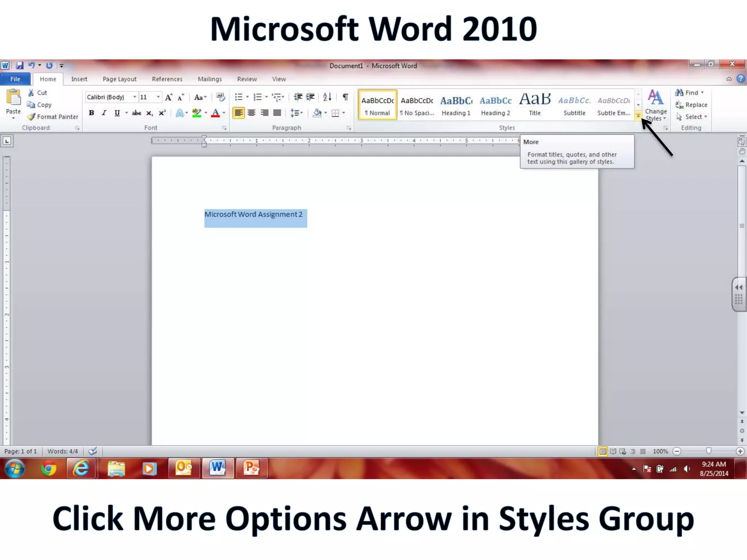Click the Strikethrough icon

[136, 113]
